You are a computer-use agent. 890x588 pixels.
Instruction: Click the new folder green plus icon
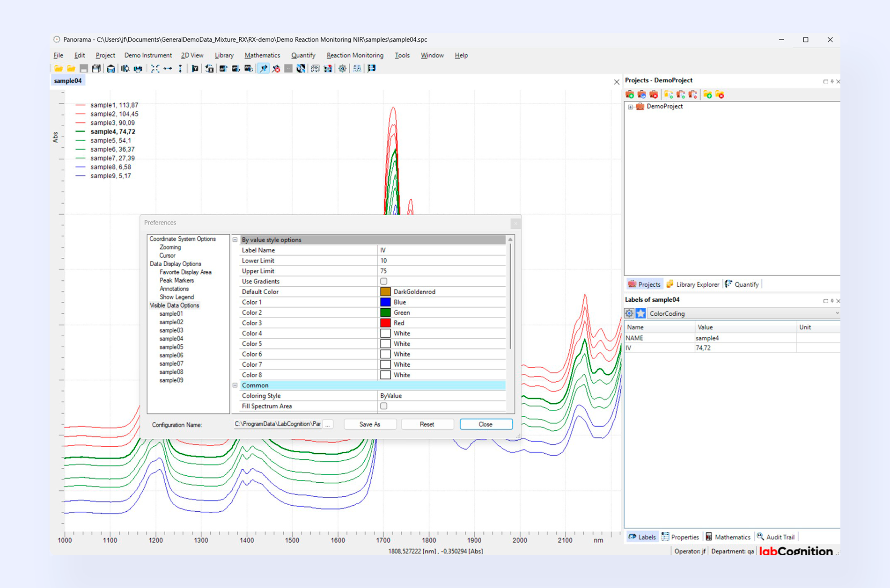[x=707, y=94]
